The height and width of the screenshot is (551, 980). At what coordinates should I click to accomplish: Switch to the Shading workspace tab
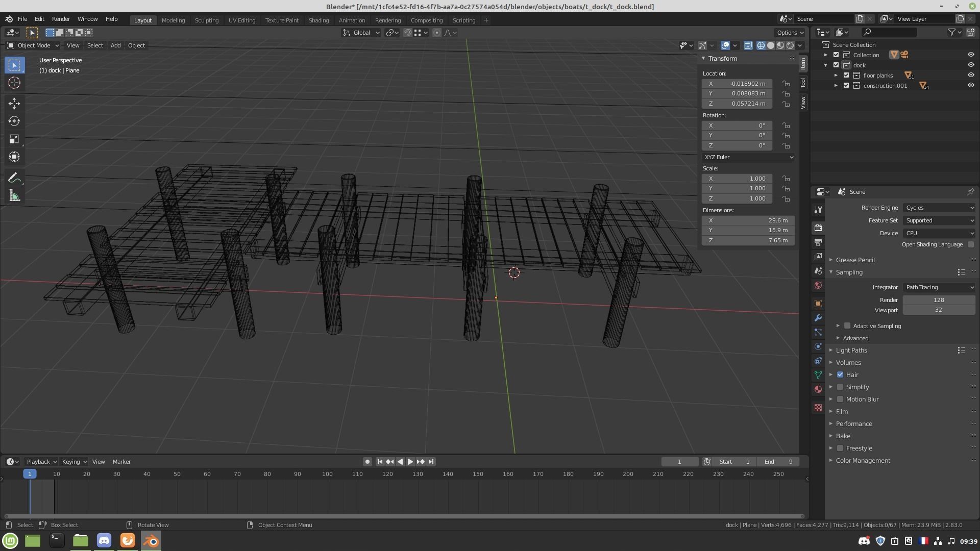point(318,20)
